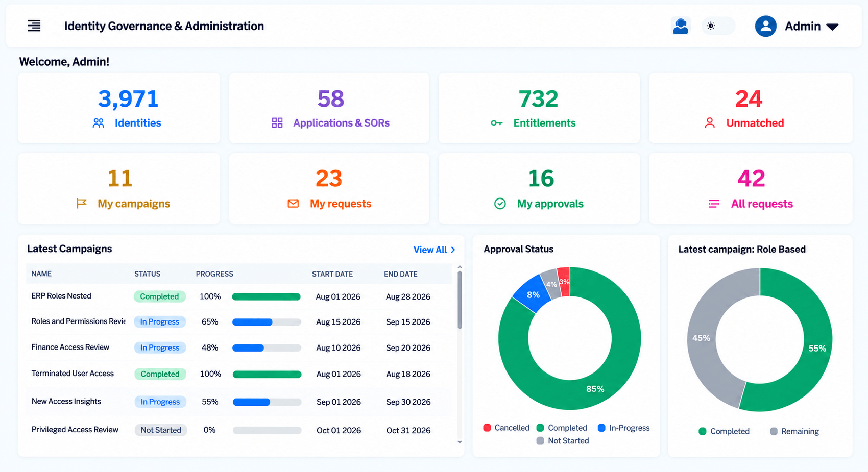868x472 pixels.
Task: Click the My approvals checkmark icon
Action: pos(500,204)
